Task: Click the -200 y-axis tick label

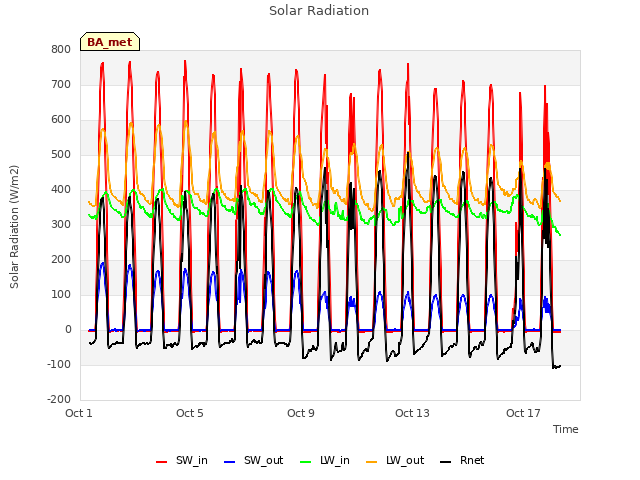Action: tap(59, 400)
